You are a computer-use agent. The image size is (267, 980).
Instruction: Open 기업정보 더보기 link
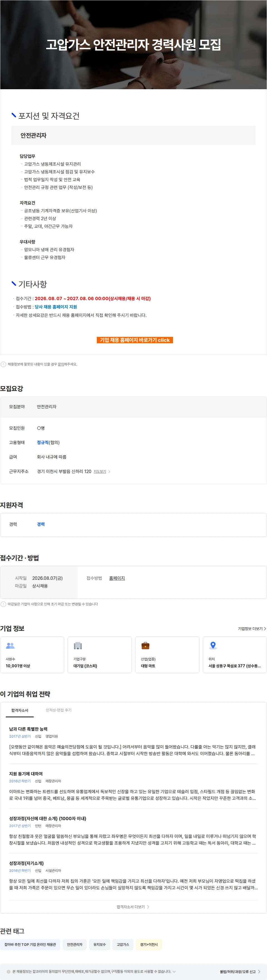(250, 629)
